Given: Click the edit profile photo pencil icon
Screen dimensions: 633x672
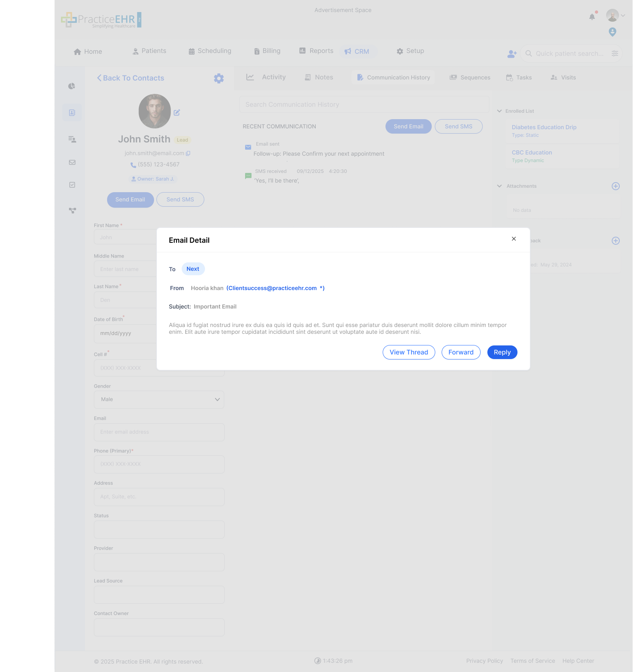Looking at the screenshot, I should coord(177,113).
